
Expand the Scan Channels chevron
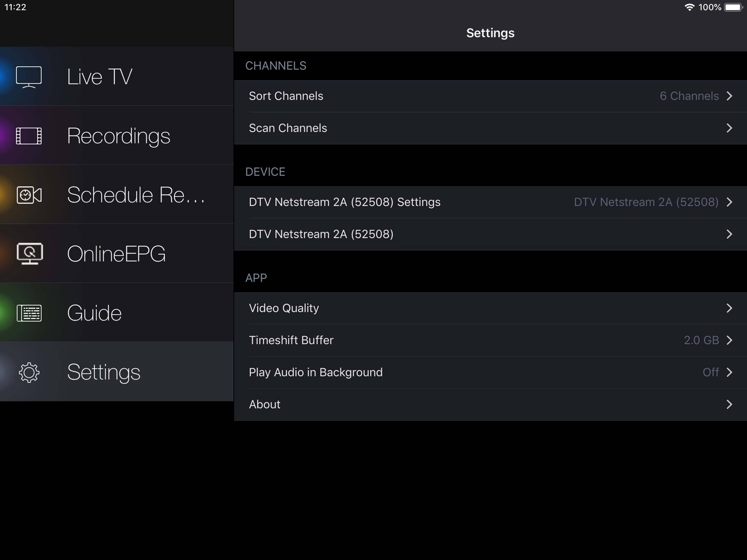pyautogui.click(x=730, y=128)
